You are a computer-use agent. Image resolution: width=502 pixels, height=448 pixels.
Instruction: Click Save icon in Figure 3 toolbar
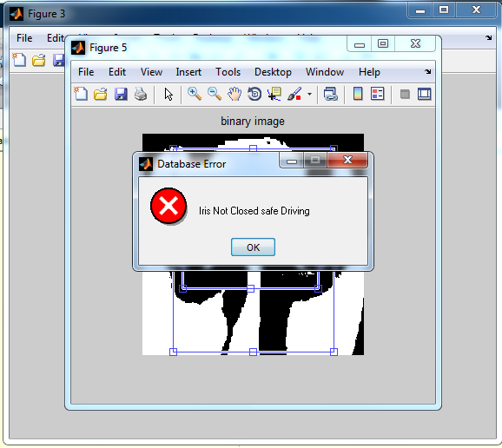58,60
